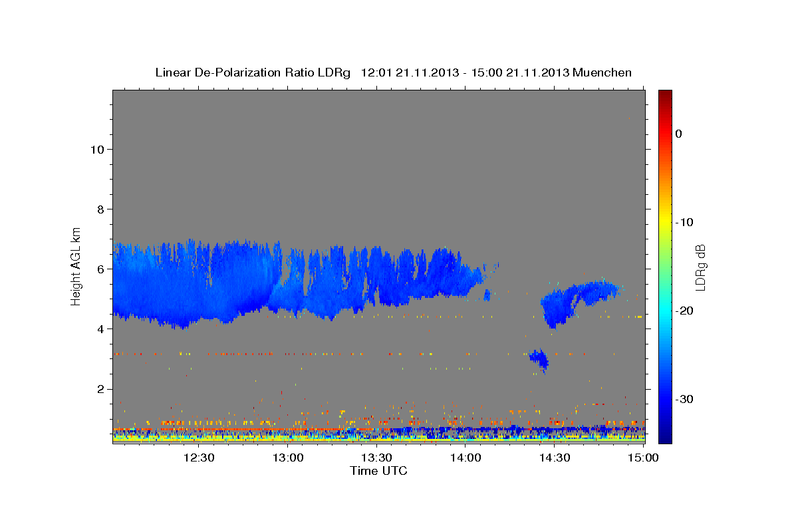
Task: Click the 'LDRg dB' colorbar label
Action: tap(700, 268)
